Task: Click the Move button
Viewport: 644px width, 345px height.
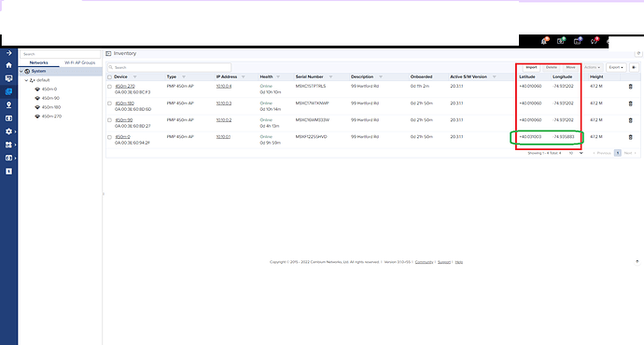Action: 570,67
